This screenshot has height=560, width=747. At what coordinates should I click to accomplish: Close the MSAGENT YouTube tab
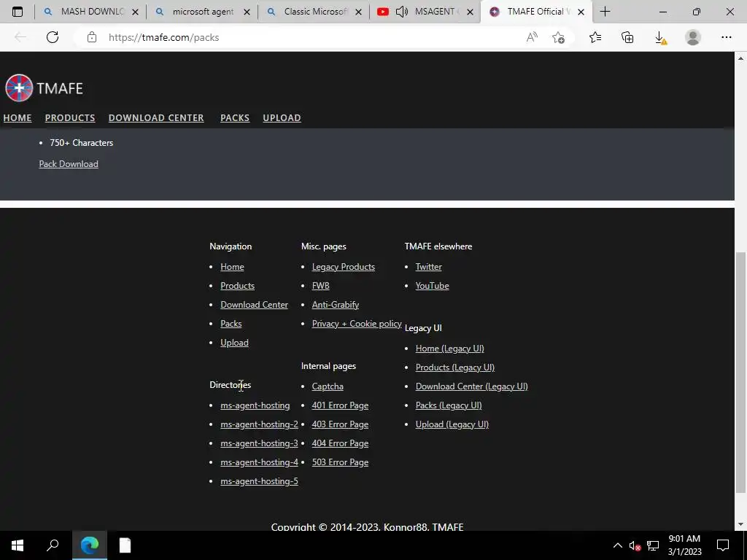(471, 12)
